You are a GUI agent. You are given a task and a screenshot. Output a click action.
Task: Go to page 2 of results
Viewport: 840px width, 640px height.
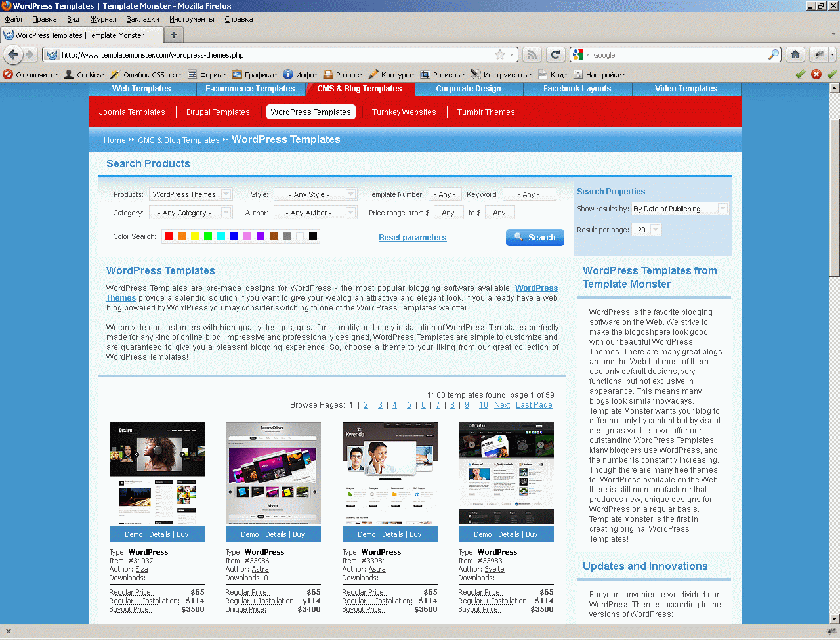point(366,405)
